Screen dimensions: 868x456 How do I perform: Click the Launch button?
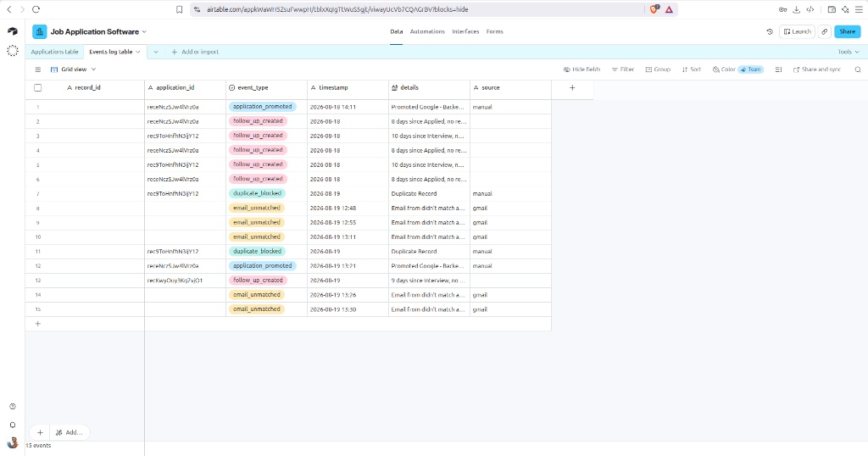coord(797,31)
